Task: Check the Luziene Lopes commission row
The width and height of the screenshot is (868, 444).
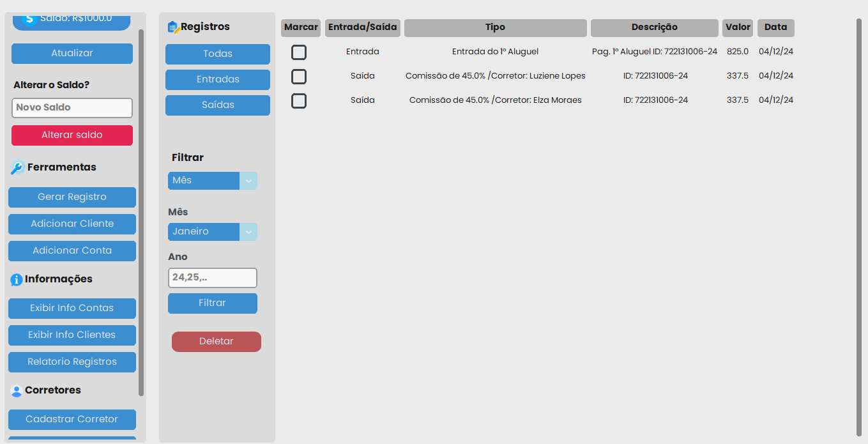Action: click(299, 77)
